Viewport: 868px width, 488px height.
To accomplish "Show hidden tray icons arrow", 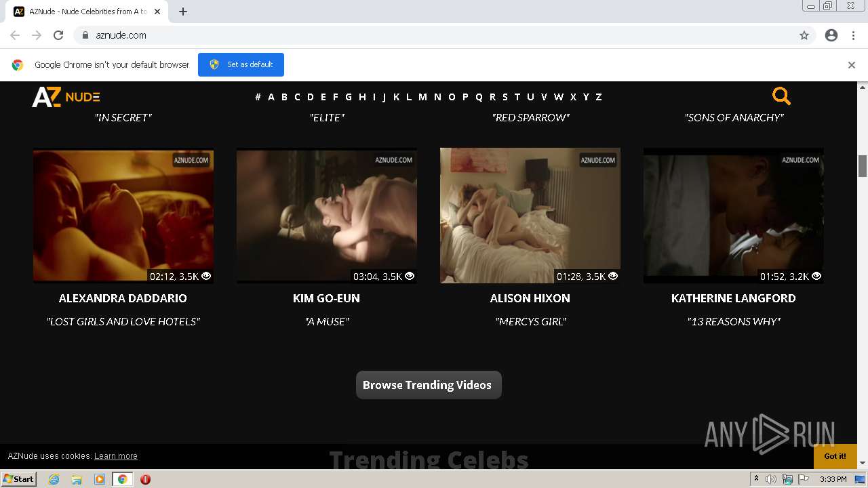I will point(756,479).
